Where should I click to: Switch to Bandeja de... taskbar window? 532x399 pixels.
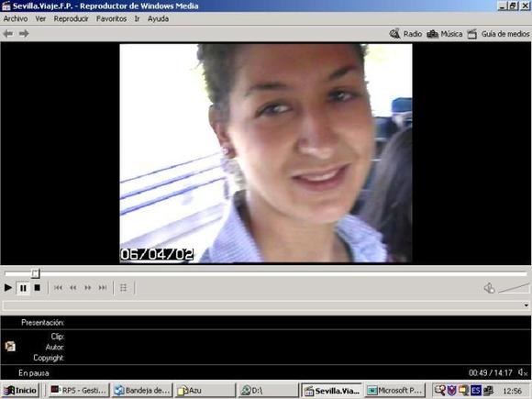(142, 391)
